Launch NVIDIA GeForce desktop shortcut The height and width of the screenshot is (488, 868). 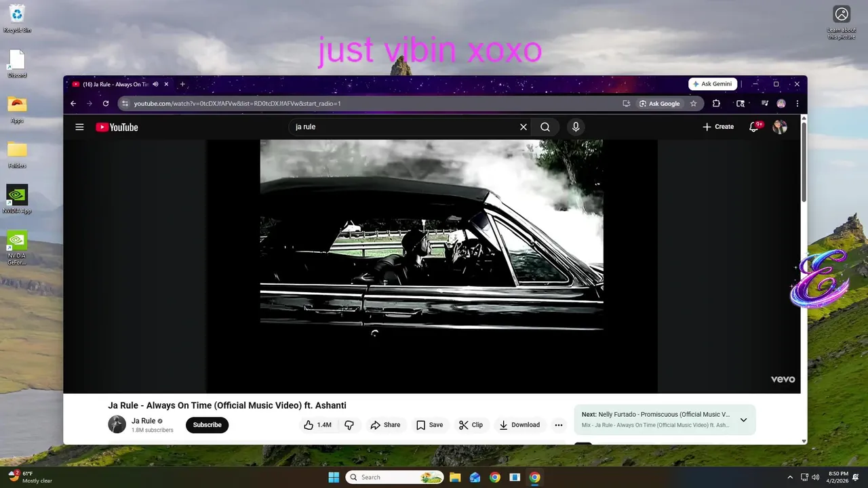coord(17,248)
